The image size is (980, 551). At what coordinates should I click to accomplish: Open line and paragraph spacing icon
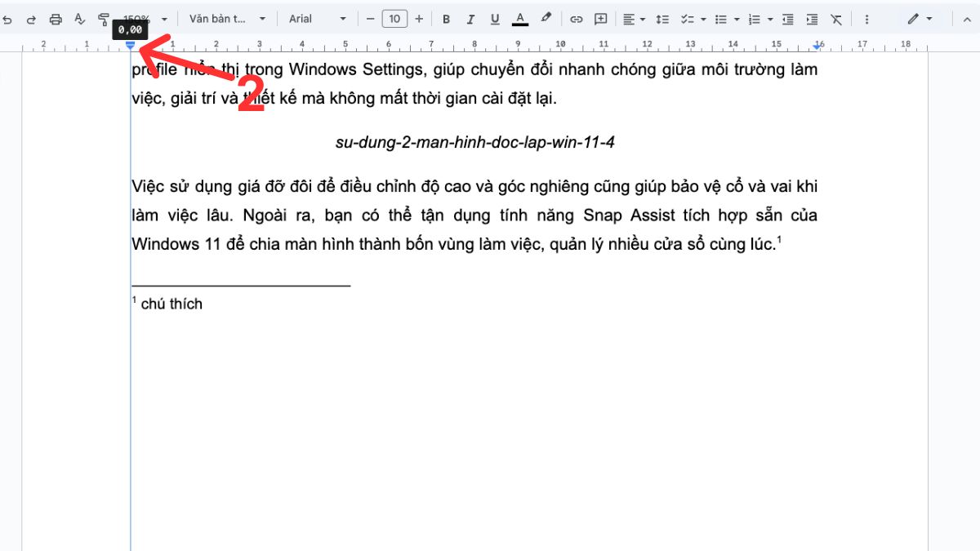pyautogui.click(x=662, y=19)
